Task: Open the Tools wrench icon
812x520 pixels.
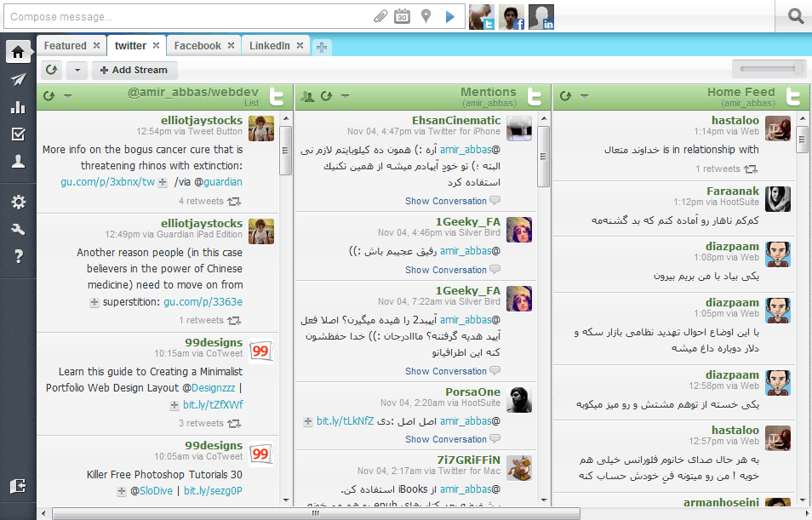Action: click(x=18, y=229)
